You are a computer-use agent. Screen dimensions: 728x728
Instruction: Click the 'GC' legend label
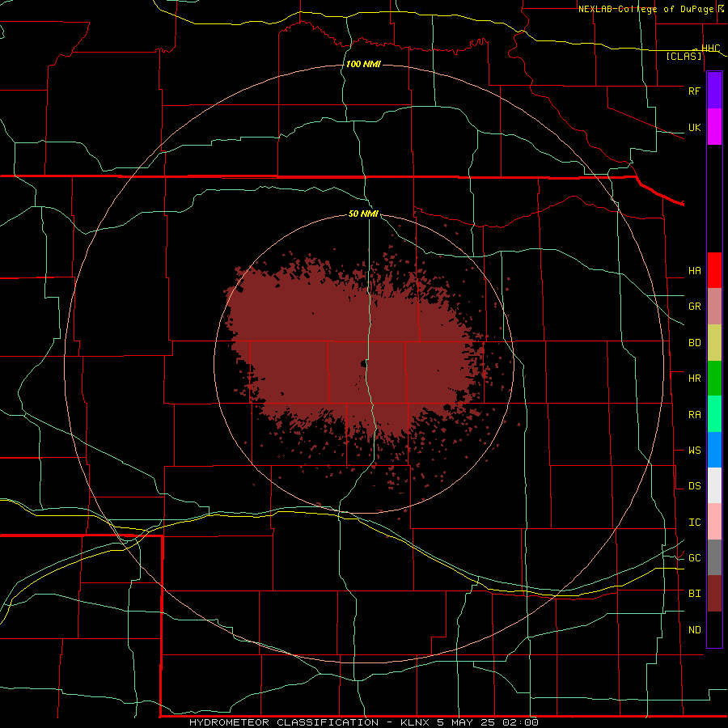tap(694, 558)
